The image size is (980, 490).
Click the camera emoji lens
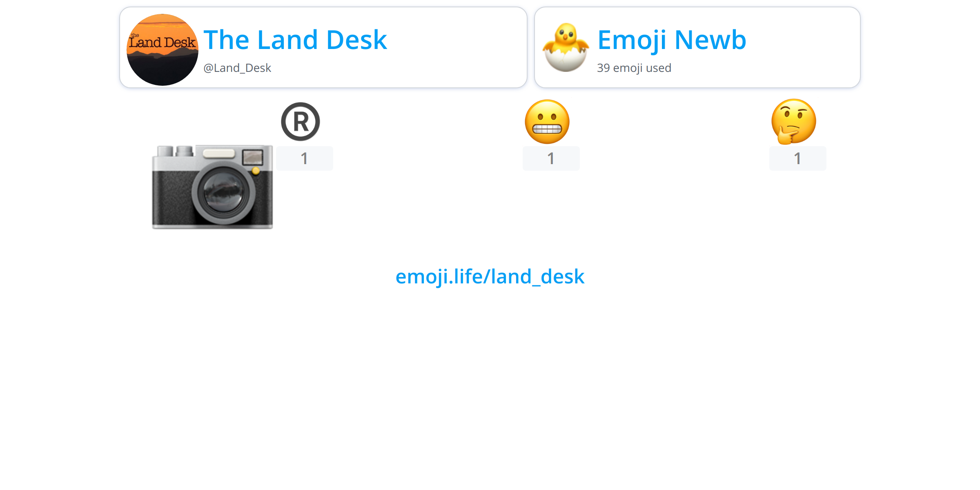223,192
